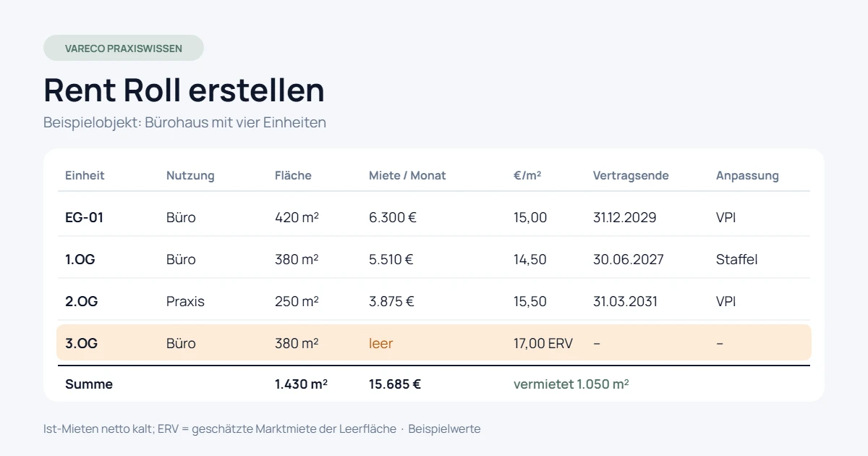The image size is (868, 456).
Task: Click area "250 m²"
Action: click(297, 301)
